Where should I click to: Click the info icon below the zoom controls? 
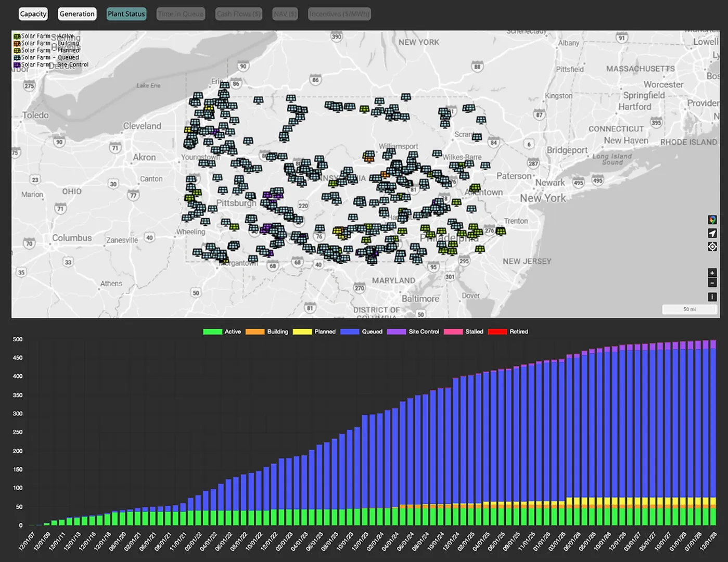click(x=712, y=296)
